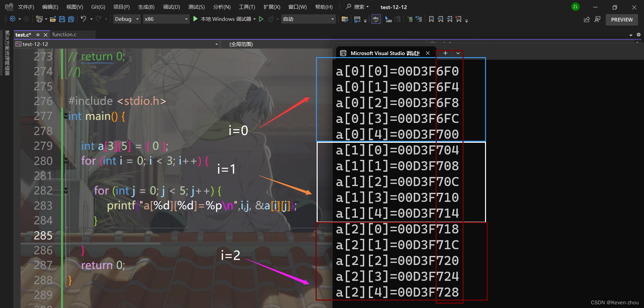Open the 工具(T) menu
The width and height of the screenshot is (644, 308).
coord(247,7)
